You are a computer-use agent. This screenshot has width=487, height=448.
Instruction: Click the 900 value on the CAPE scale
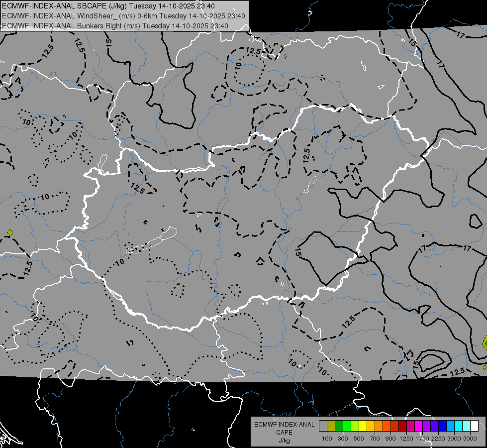pos(390,439)
